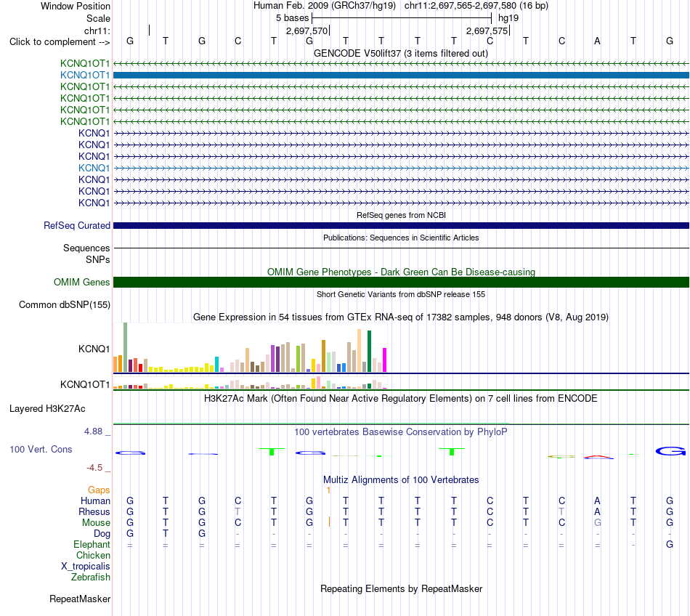Select the light-blue KCNQ1 transcript label

(94, 168)
